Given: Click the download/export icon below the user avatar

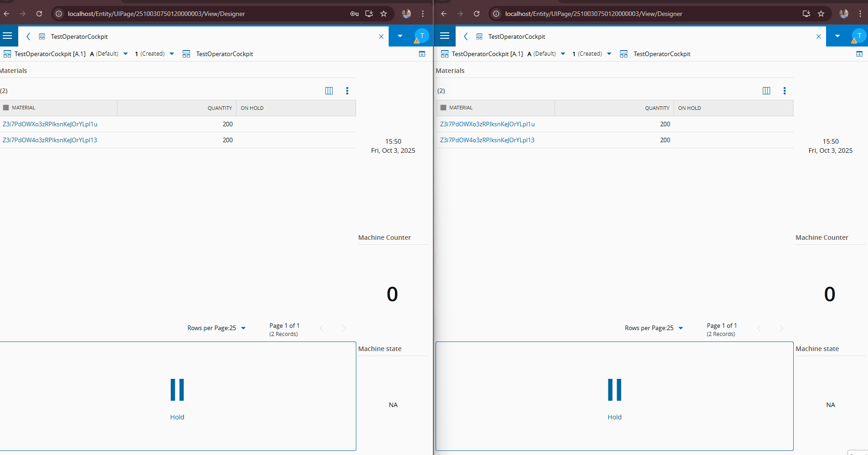Looking at the screenshot, I should click(x=422, y=54).
